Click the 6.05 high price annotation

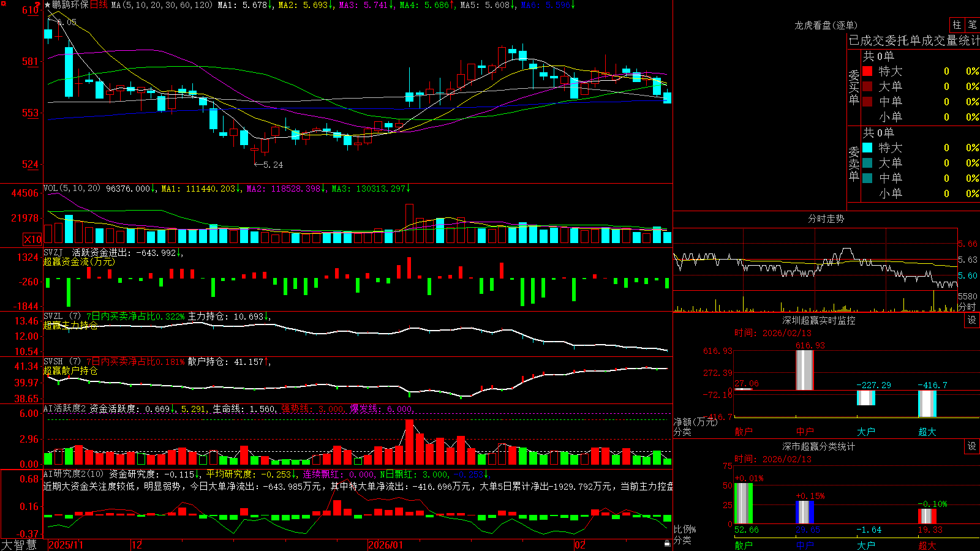coord(67,22)
